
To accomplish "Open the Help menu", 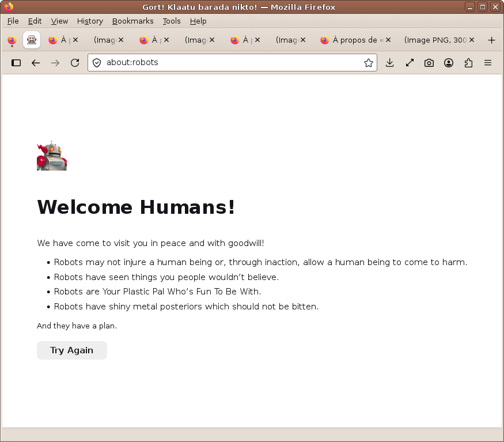I will (x=198, y=21).
